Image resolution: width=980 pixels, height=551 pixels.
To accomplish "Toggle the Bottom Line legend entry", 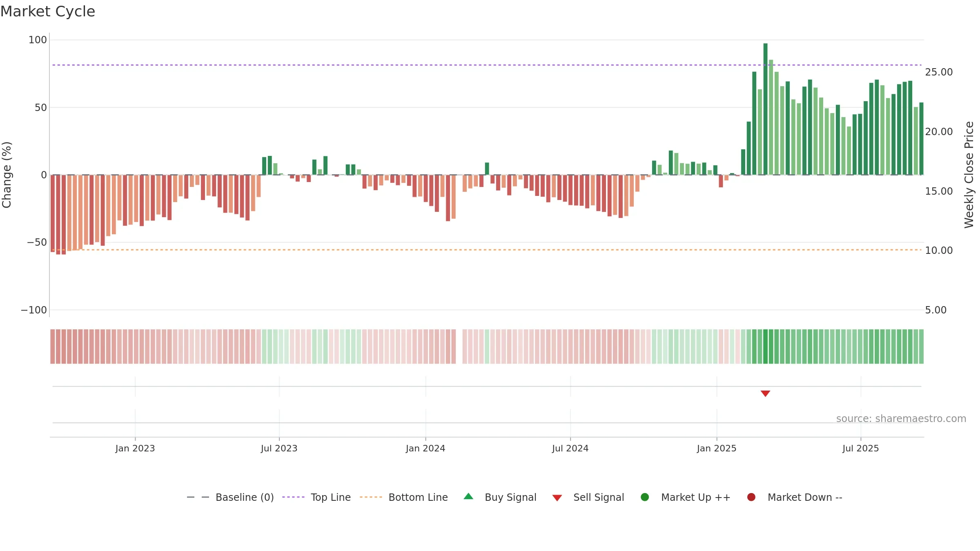I will click(403, 497).
